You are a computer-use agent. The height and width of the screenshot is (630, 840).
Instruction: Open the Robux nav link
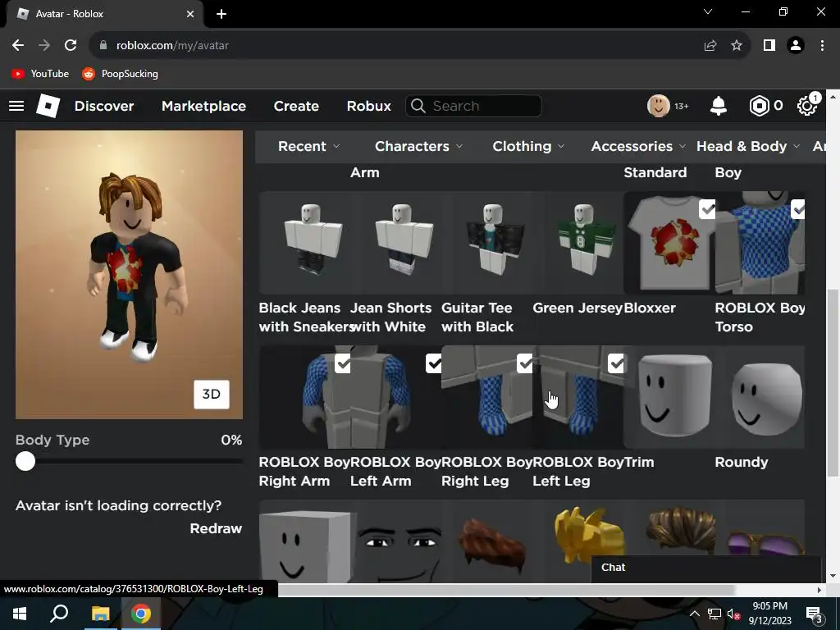368,106
